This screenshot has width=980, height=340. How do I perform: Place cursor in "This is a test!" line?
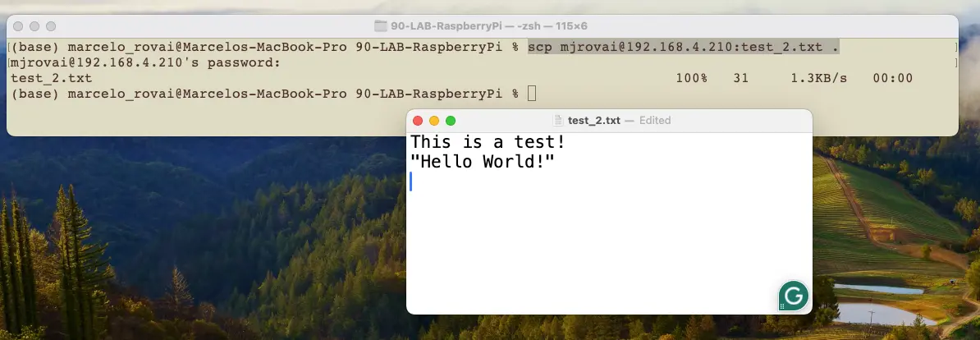click(488, 143)
